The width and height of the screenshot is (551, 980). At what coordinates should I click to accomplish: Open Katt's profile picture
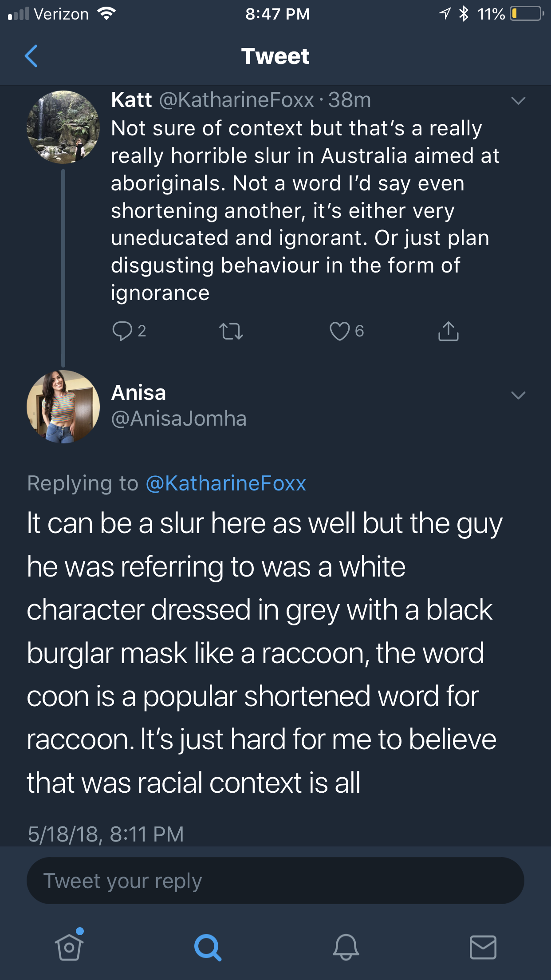[x=63, y=127]
